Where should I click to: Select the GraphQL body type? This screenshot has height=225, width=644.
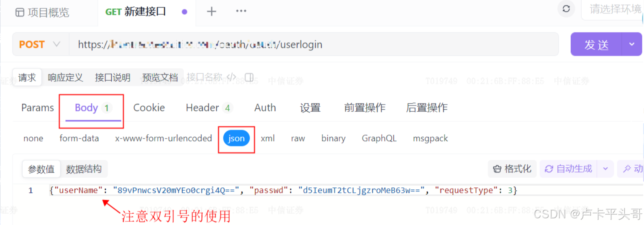tap(379, 138)
